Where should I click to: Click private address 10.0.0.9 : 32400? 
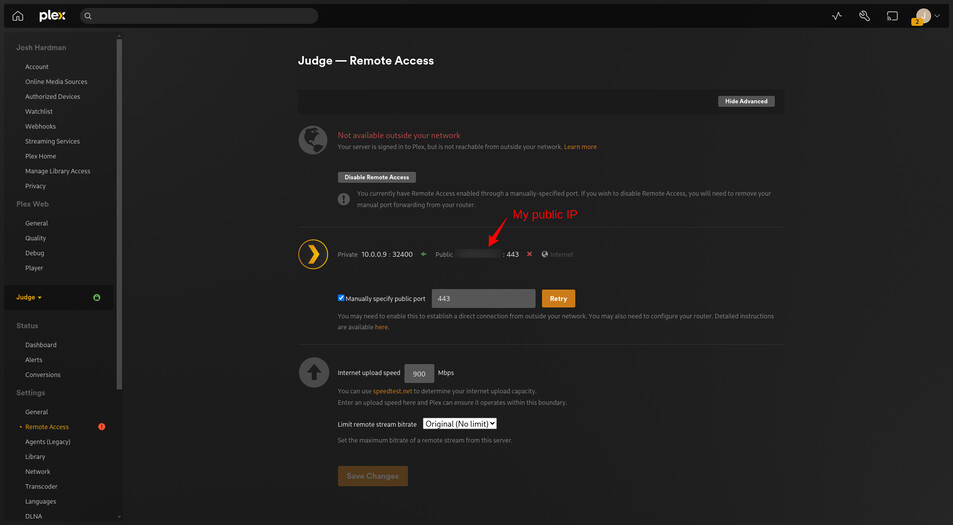click(387, 255)
